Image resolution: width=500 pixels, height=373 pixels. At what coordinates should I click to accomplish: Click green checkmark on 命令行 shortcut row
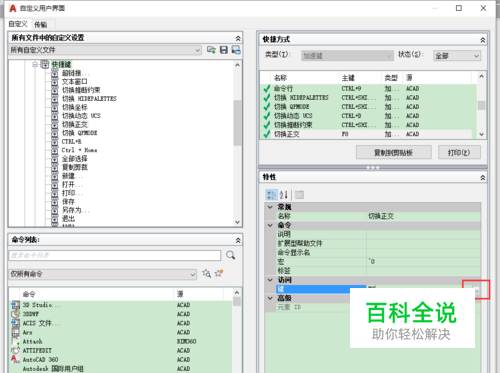point(266,89)
